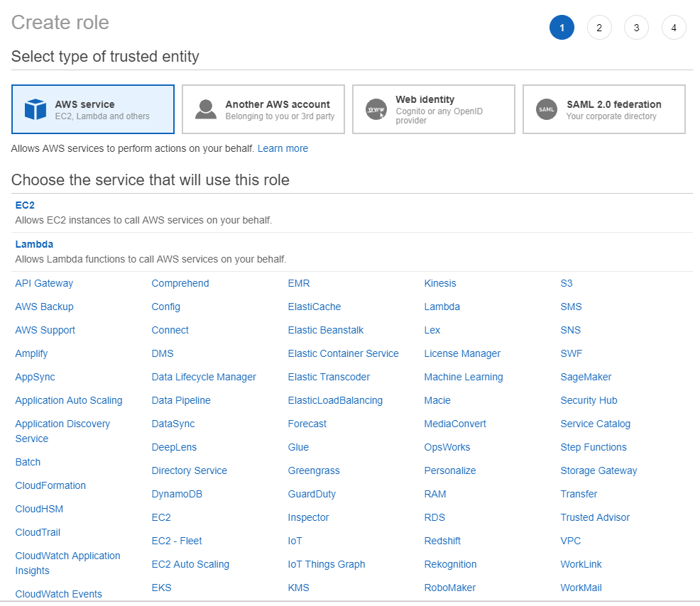Pick the Rekognition service

pos(450,565)
